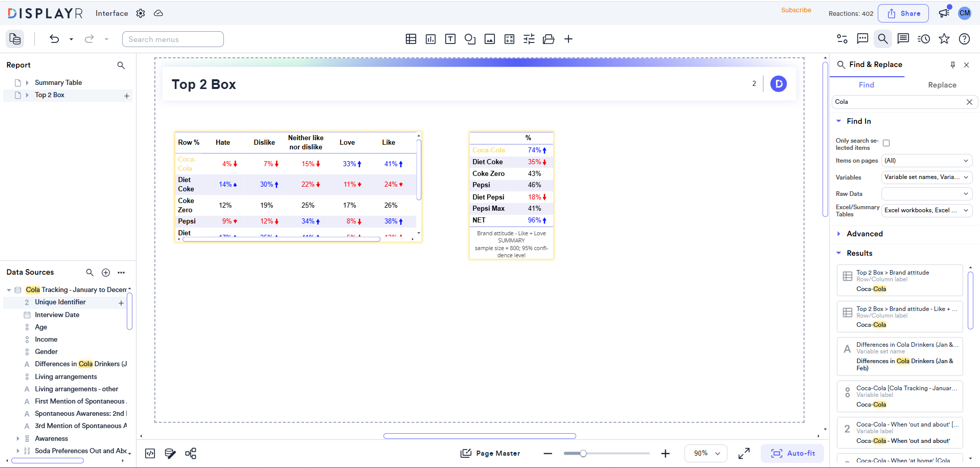Expand the Advanced section
This screenshot has height=468, width=980.
864,234
